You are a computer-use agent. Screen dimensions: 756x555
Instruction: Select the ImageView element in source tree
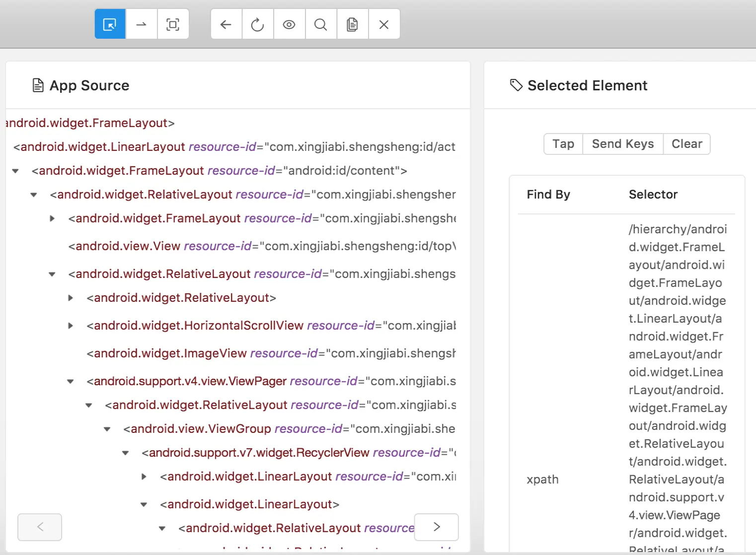271,353
